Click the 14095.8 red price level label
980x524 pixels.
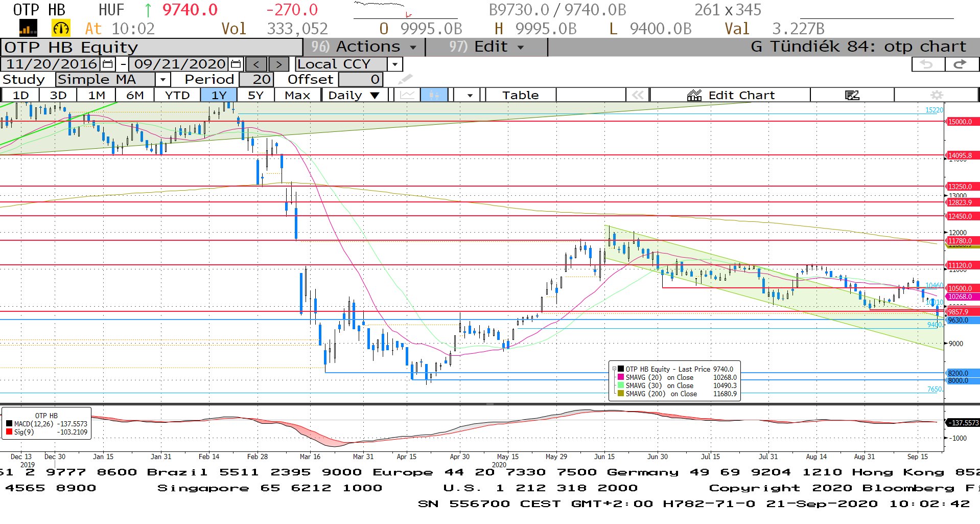point(963,155)
